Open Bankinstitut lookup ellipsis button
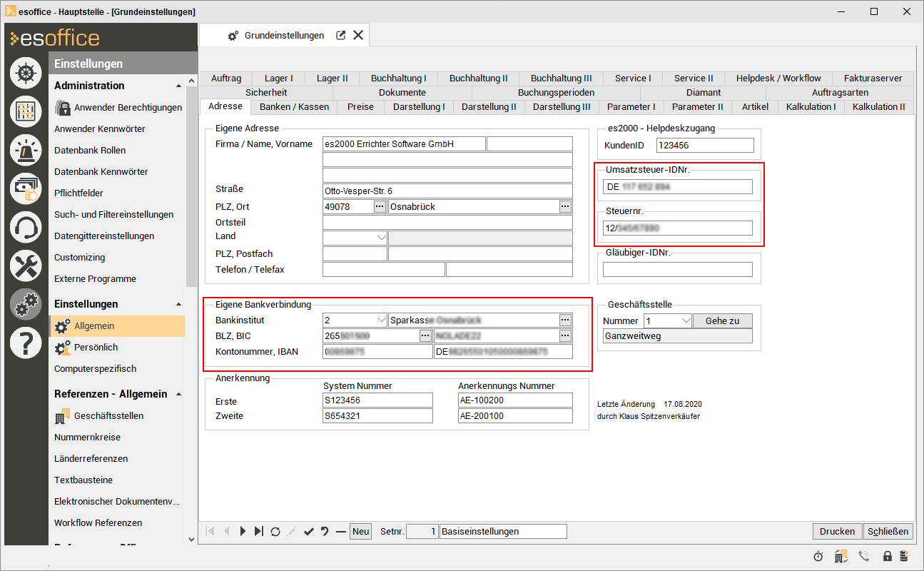Screen dimensions: 924x571 tap(565, 320)
